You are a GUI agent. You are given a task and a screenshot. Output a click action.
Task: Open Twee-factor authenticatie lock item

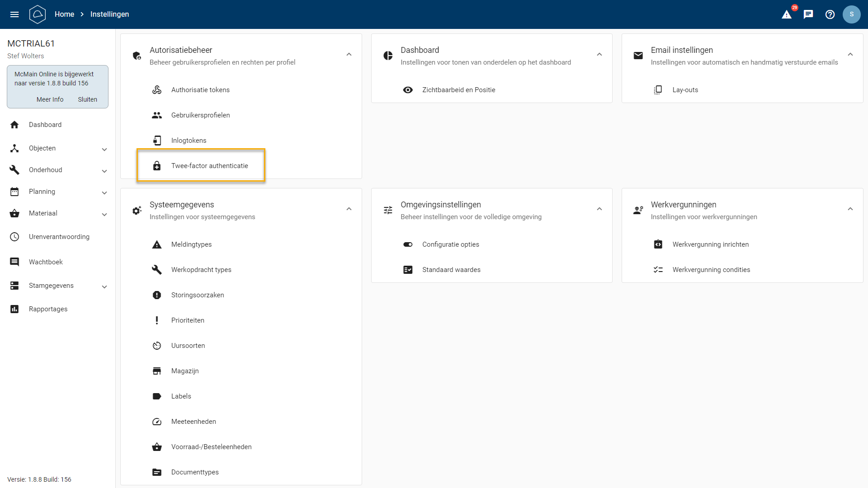click(209, 166)
